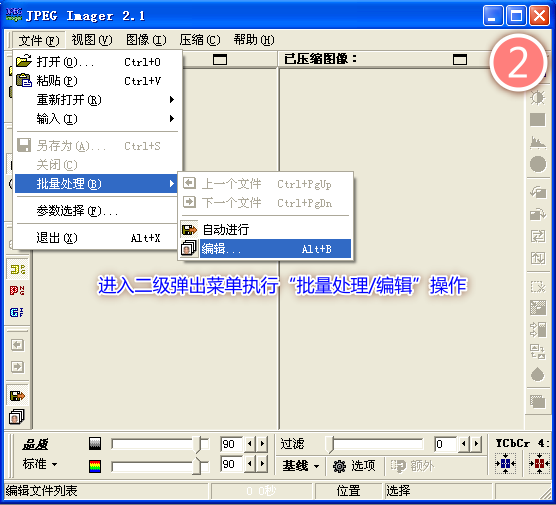Open the 图像(I) menu
556x505 pixels.
(146, 40)
